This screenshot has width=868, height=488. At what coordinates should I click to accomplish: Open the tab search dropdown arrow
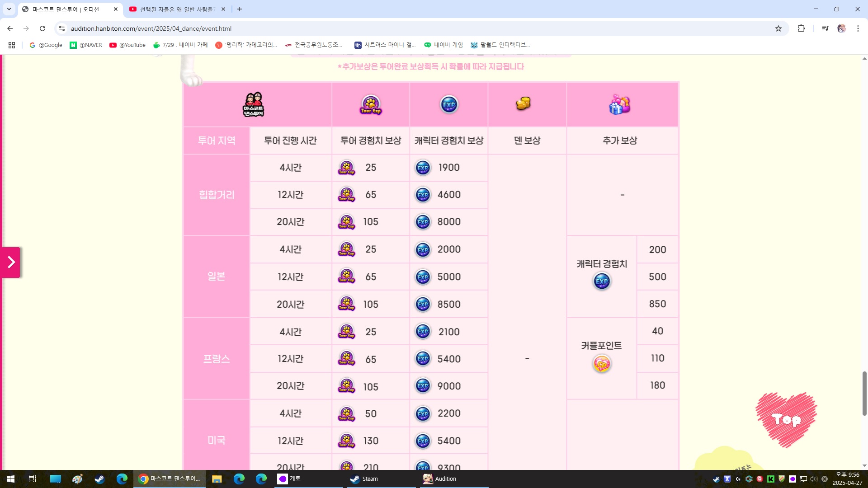(9, 9)
